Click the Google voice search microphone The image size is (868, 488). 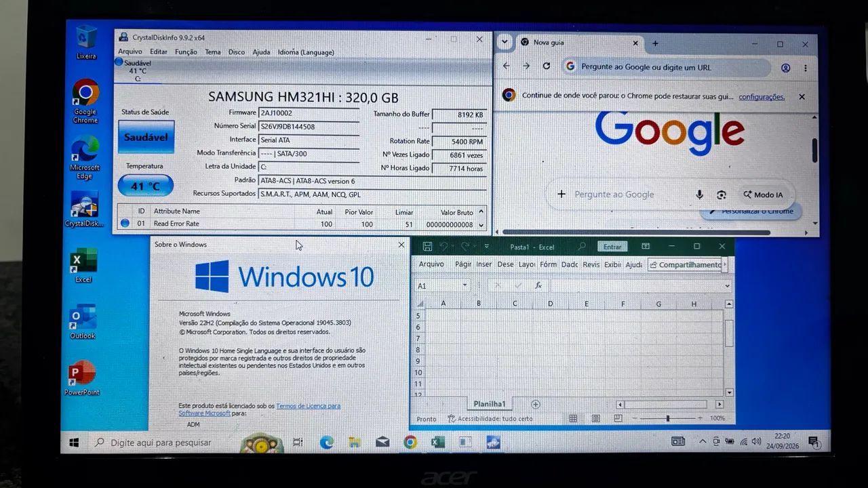coord(699,195)
